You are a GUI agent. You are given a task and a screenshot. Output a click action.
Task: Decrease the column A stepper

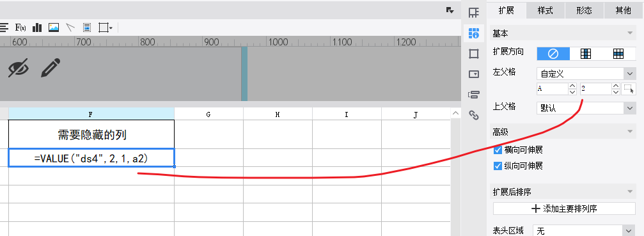pos(572,92)
